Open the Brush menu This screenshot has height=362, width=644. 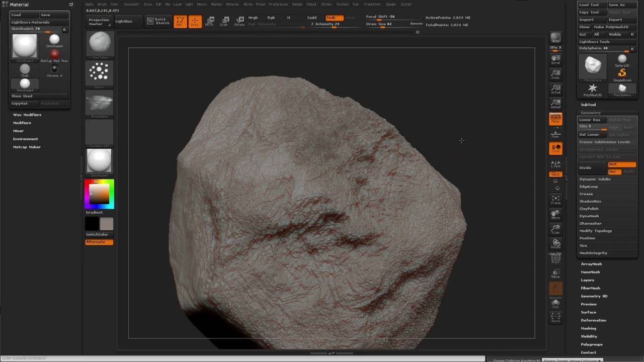102,4
